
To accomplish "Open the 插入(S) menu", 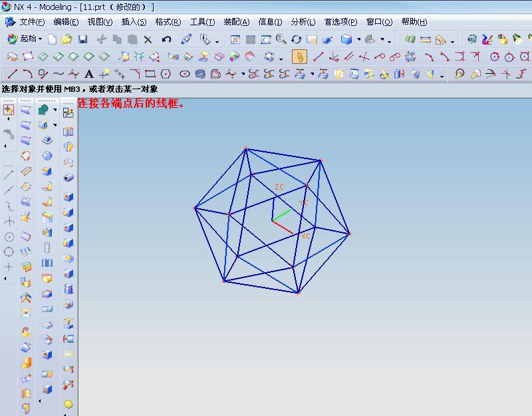I will [134, 22].
